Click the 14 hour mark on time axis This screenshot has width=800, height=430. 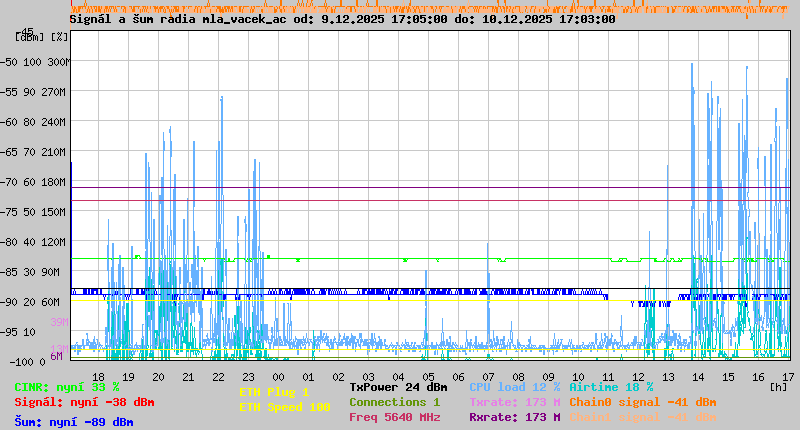click(698, 377)
